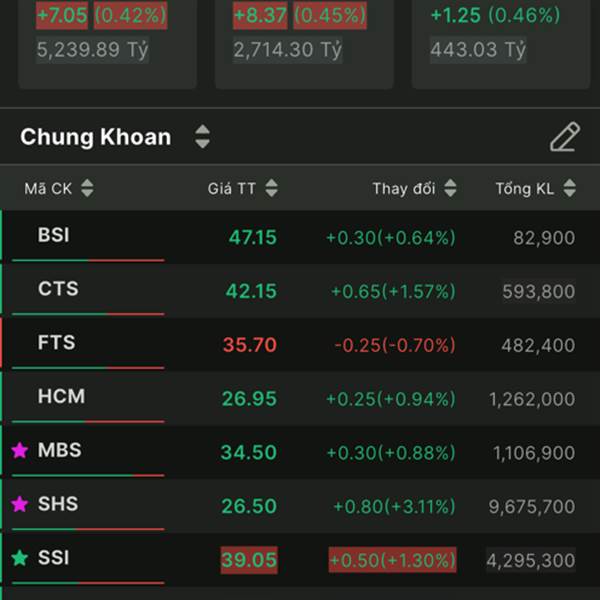
Task: Toggle the green star next to SSI
Action: tap(19, 558)
